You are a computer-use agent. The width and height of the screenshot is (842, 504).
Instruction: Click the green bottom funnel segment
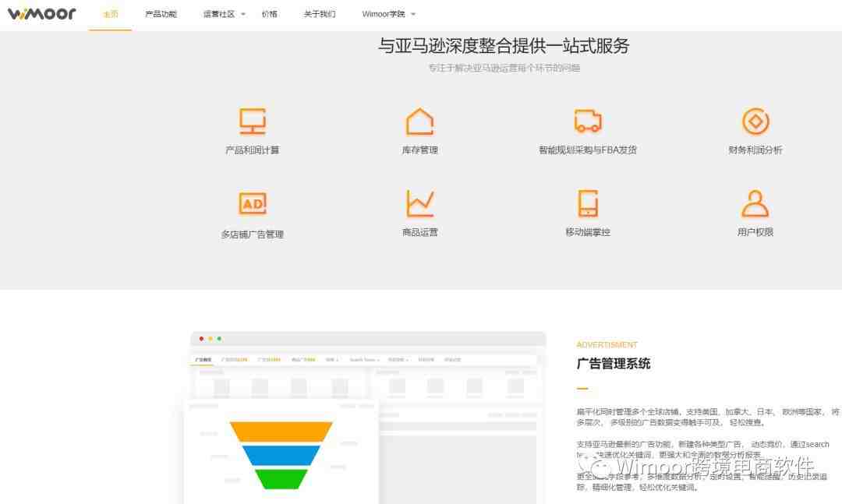tap(281, 479)
